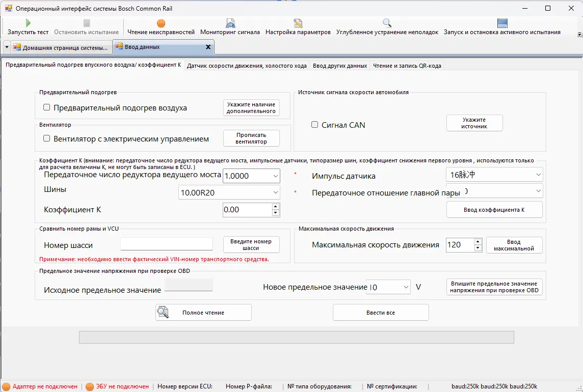Click the Адаптер не подключен status indicator
Image resolution: width=583 pixels, height=392 pixels.
(40, 386)
